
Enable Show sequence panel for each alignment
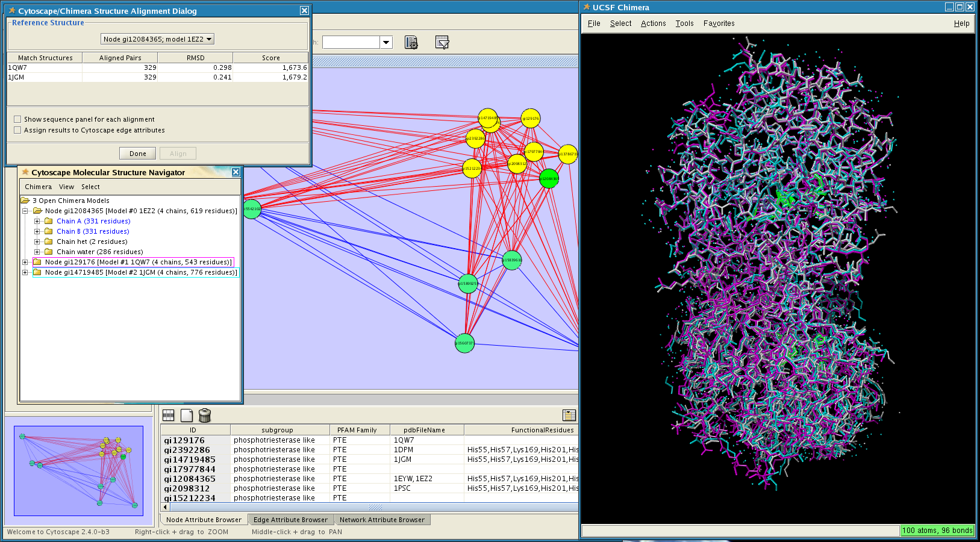pyautogui.click(x=17, y=119)
